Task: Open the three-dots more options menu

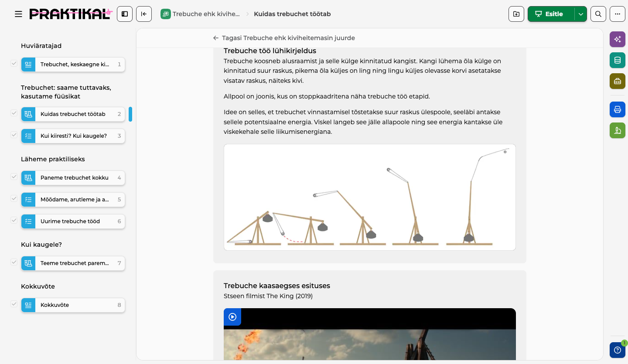Action: point(618,14)
